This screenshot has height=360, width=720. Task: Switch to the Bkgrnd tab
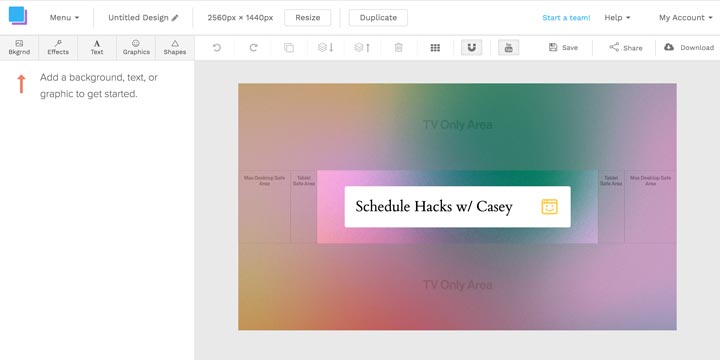tap(19, 48)
